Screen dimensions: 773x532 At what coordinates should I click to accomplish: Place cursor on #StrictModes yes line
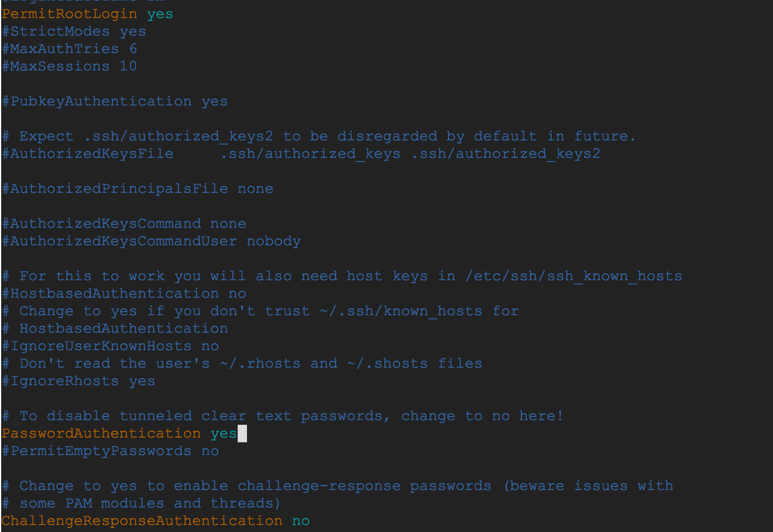[x=74, y=31]
